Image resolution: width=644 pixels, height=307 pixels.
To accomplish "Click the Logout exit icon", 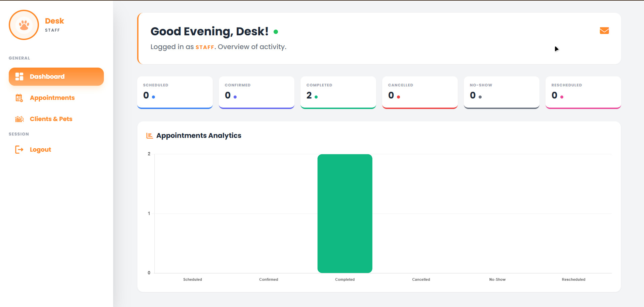I will point(19,149).
